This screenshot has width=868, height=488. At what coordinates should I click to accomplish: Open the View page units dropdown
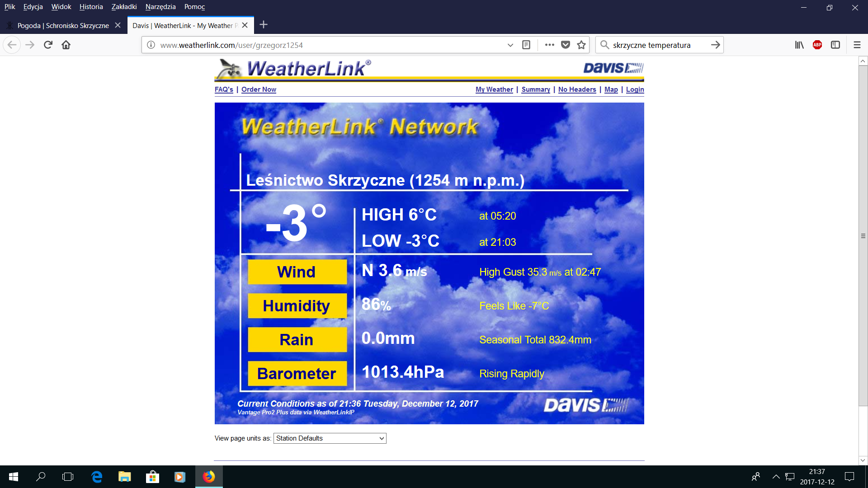tap(330, 438)
